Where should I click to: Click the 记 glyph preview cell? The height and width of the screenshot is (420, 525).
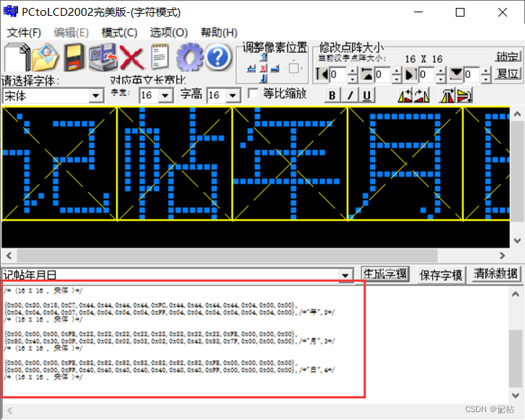coord(59,164)
